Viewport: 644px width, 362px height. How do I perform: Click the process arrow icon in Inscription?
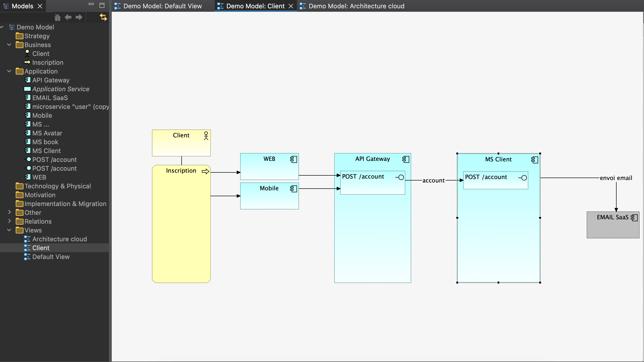point(205,171)
